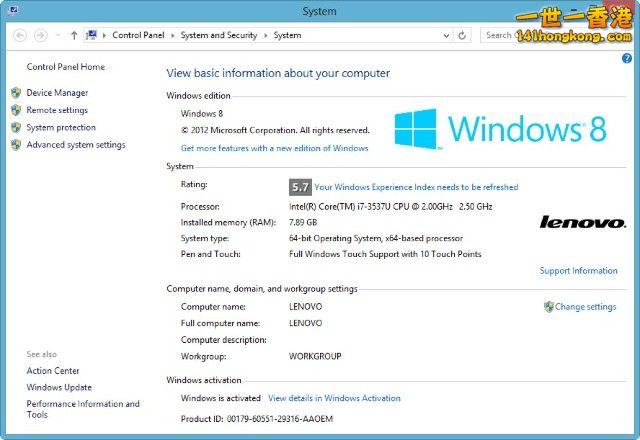Image resolution: width=640 pixels, height=440 pixels.
Task: Click the View basic information heading
Action: click(x=278, y=73)
